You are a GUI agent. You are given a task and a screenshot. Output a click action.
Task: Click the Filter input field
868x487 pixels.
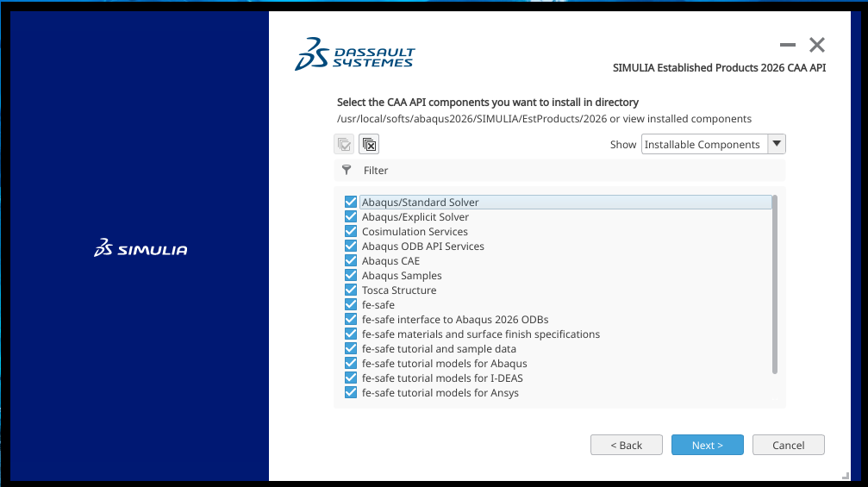click(x=559, y=171)
